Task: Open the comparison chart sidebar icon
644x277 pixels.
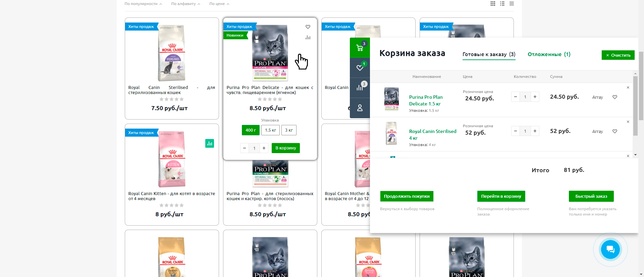Action: [x=360, y=88]
